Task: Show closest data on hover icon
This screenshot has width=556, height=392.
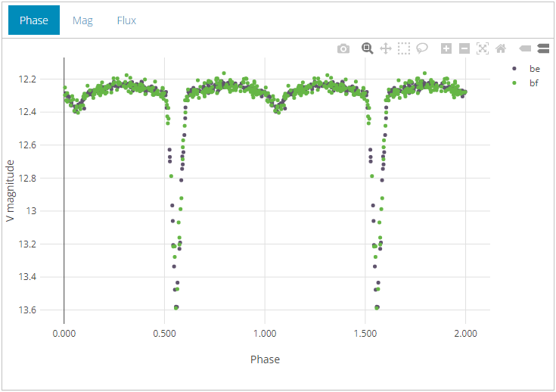Action: 525,48
